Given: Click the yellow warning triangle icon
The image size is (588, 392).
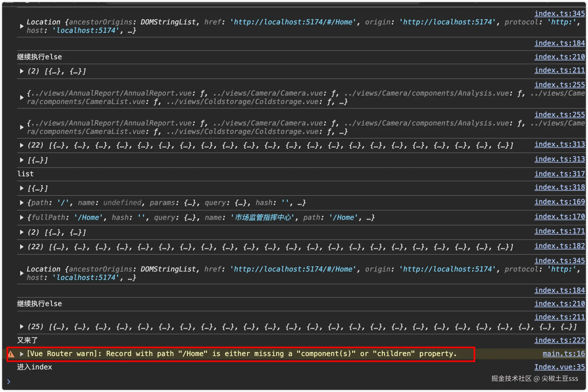Looking at the screenshot, I should (11, 354).
